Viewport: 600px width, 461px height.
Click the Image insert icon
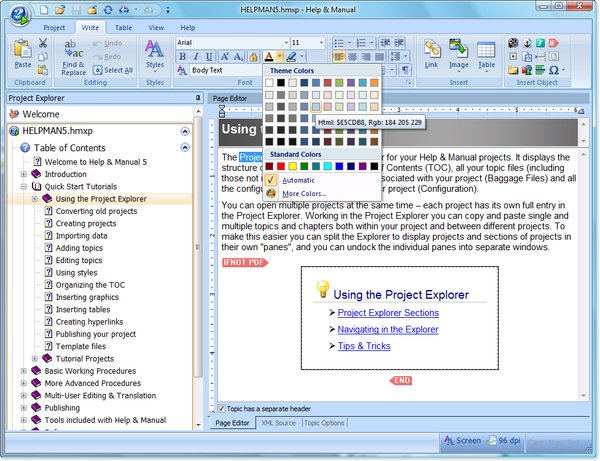point(458,54)
